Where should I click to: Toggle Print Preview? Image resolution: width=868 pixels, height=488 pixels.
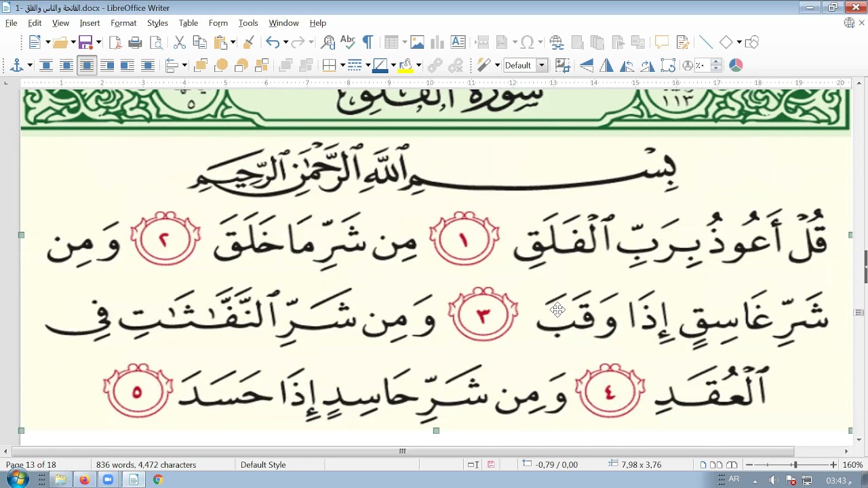[x=156, y=43]
